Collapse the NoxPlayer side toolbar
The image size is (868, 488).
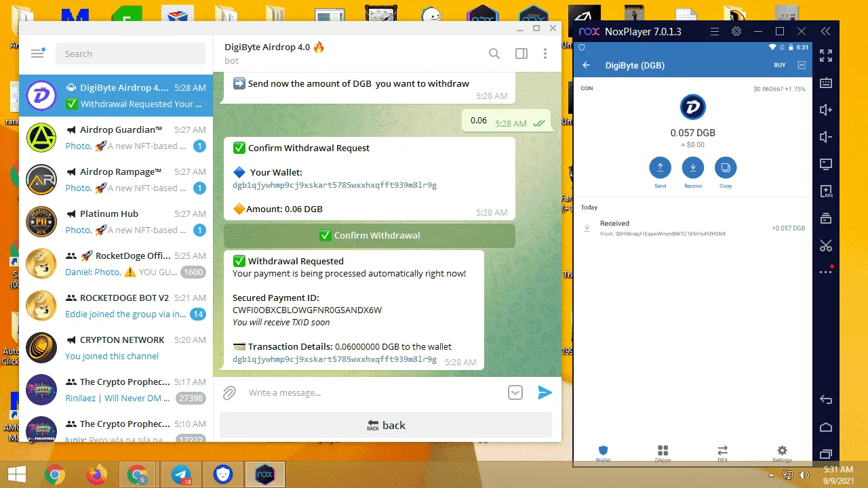825,31
